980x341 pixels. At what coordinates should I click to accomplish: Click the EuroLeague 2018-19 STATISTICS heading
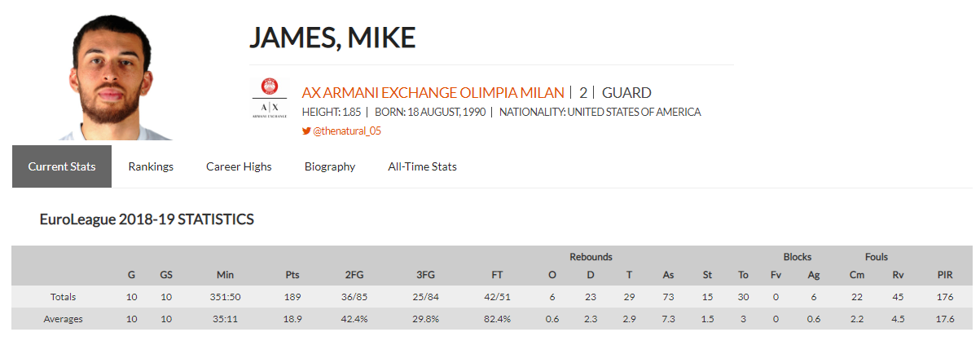pos(147,219)
